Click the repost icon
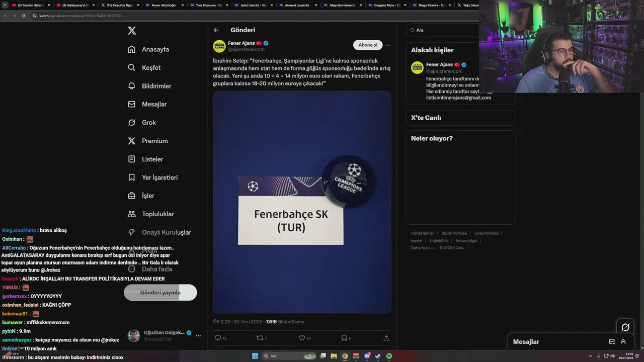 (x=260, y=338)
